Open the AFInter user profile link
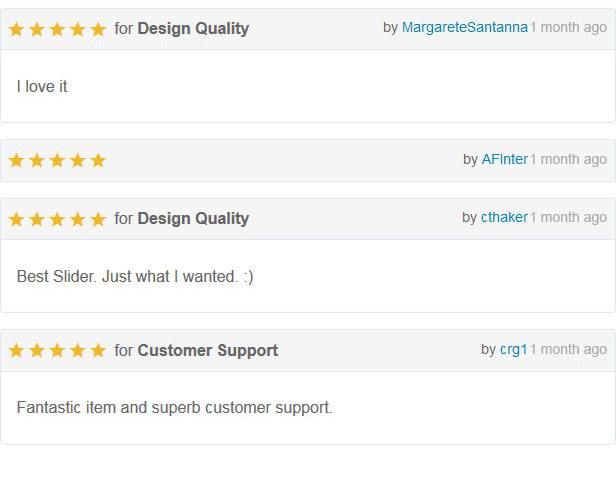 [x=504, y=159]
